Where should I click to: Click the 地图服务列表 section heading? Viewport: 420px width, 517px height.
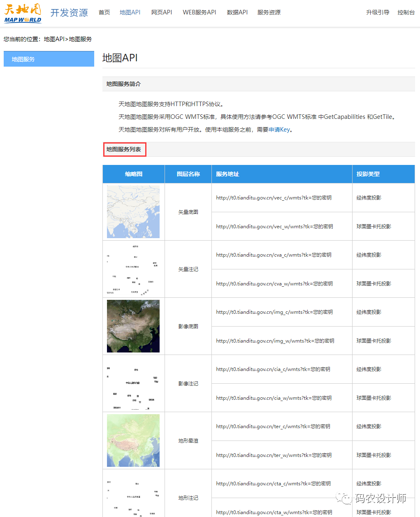(124, 149)
